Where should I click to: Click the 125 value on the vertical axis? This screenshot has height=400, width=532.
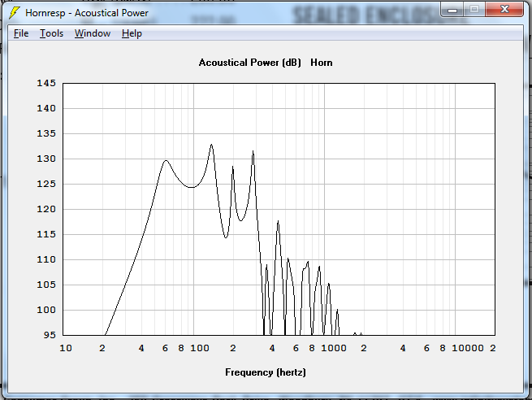[46, 184]
